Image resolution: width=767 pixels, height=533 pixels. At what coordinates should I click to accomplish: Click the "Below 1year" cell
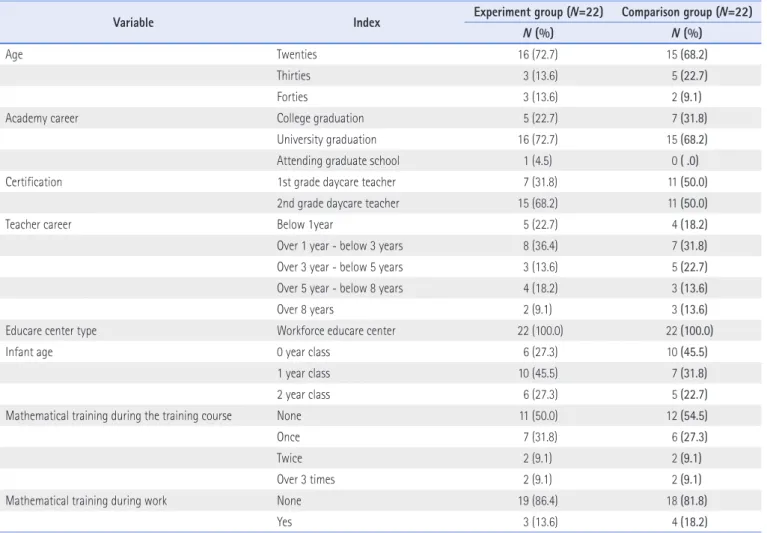pyautogui.click(x=304, y=224)
